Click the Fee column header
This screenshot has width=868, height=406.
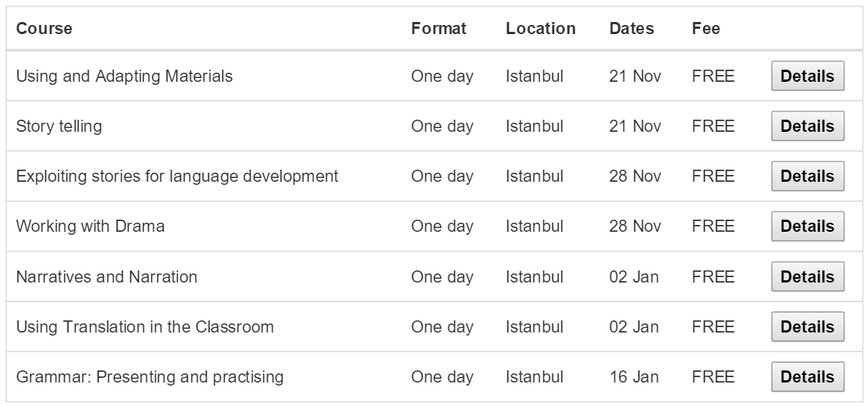[x=706, y=29]
